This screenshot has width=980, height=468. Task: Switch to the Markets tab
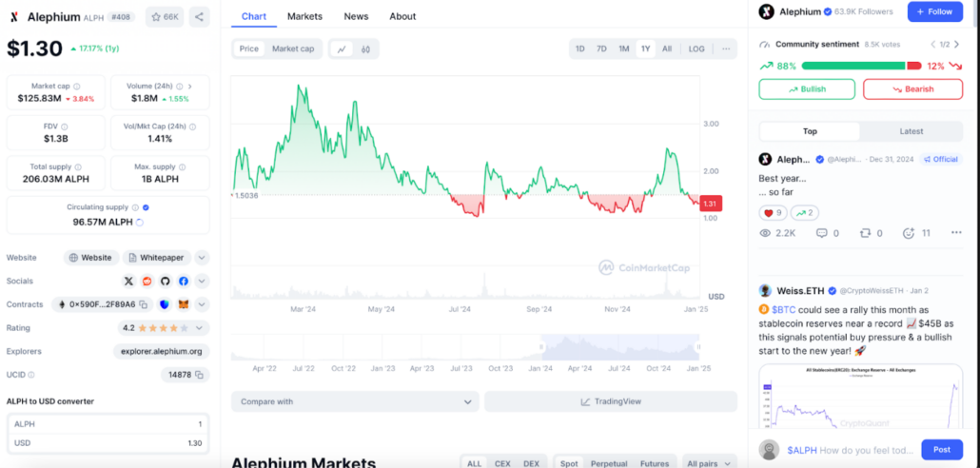tap(304, 16)
